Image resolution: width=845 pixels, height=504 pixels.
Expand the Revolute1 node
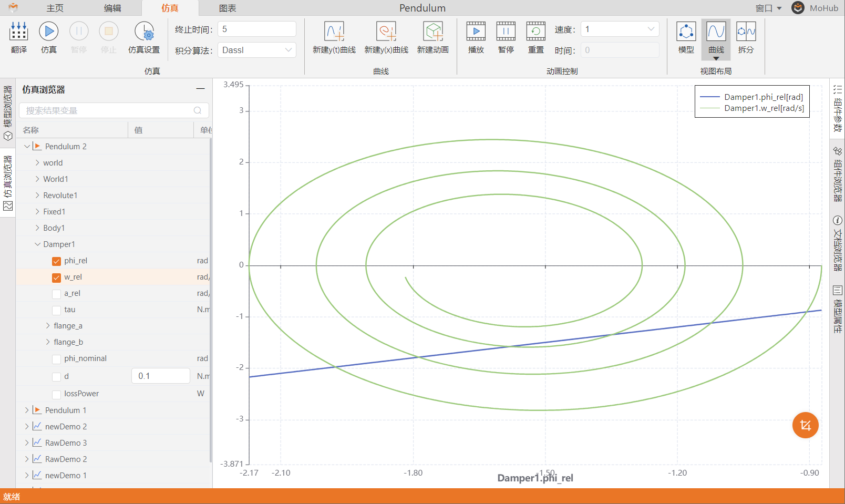coord(37,195)
